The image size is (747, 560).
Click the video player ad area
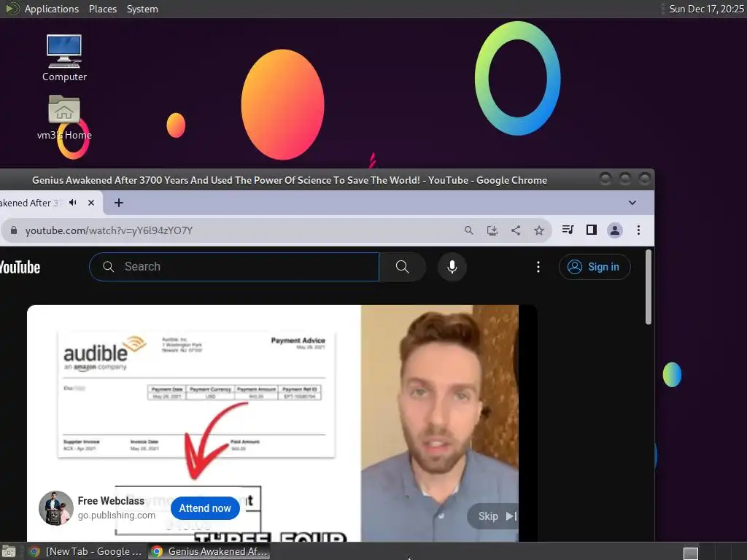(x=282, y=423)
